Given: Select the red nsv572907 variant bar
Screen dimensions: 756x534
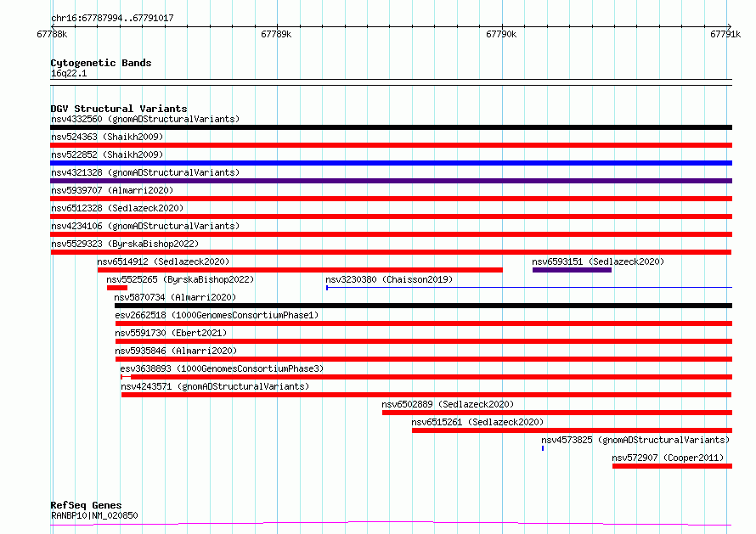Looking at the screenshot, I should (672, 467).
